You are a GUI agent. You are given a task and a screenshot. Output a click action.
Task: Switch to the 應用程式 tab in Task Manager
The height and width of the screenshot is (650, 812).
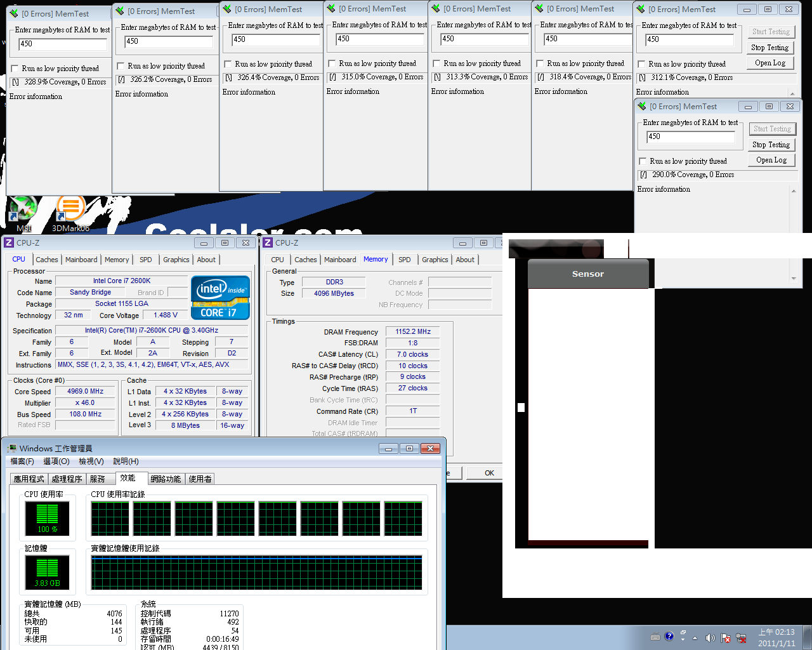pos(29,479)
